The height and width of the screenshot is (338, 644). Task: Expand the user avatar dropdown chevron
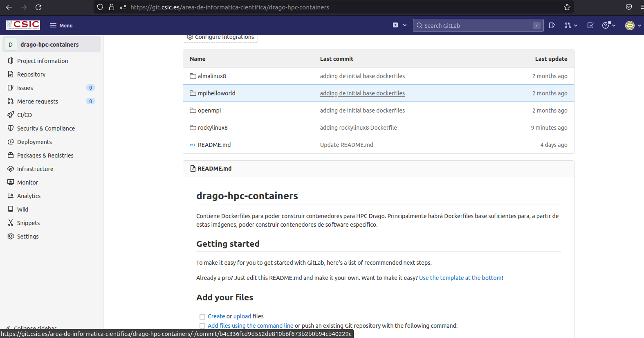(640, 25)
